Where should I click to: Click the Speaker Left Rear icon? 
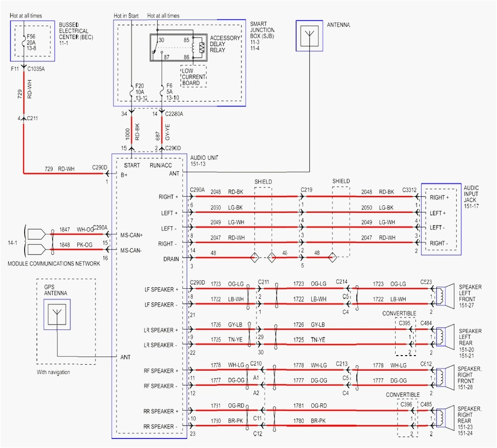[x=441, y=336]
